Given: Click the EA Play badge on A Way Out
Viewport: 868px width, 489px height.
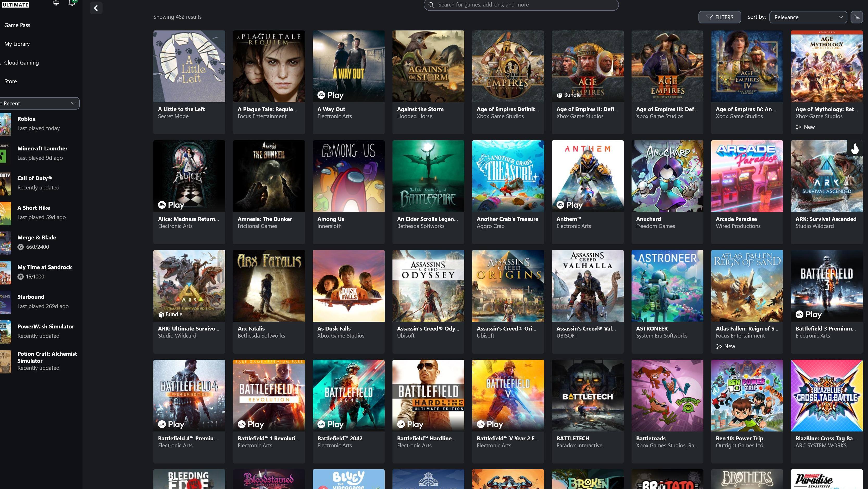Looking at the screenshot, I should click(330, 95).
